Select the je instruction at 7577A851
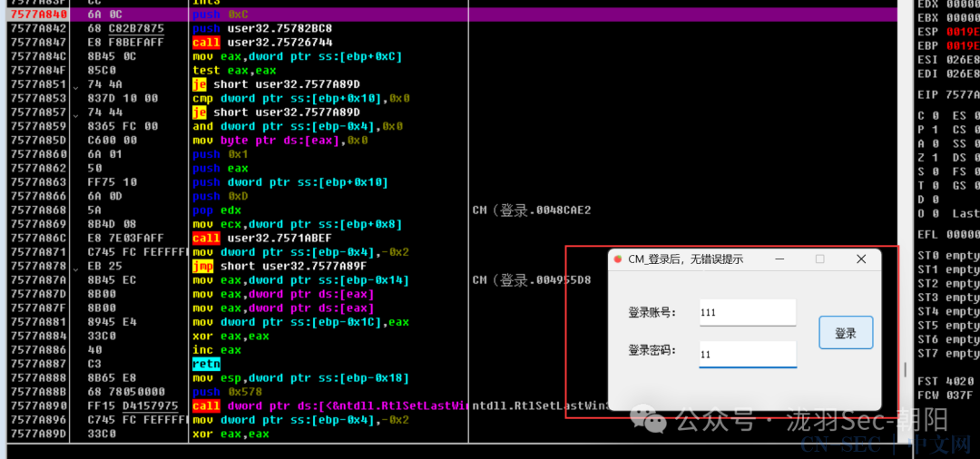Viewport: 980px width, 459px height. (276, 84)
